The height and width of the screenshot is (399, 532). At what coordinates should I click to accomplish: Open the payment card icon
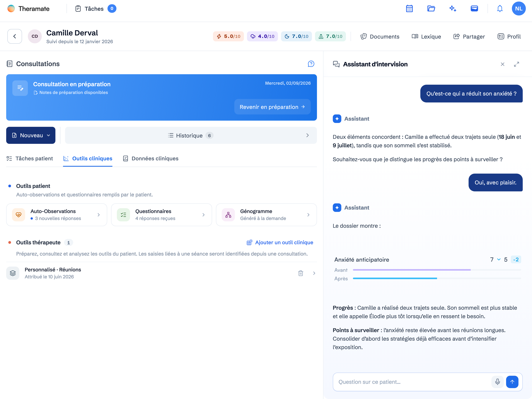click(474, 9)
